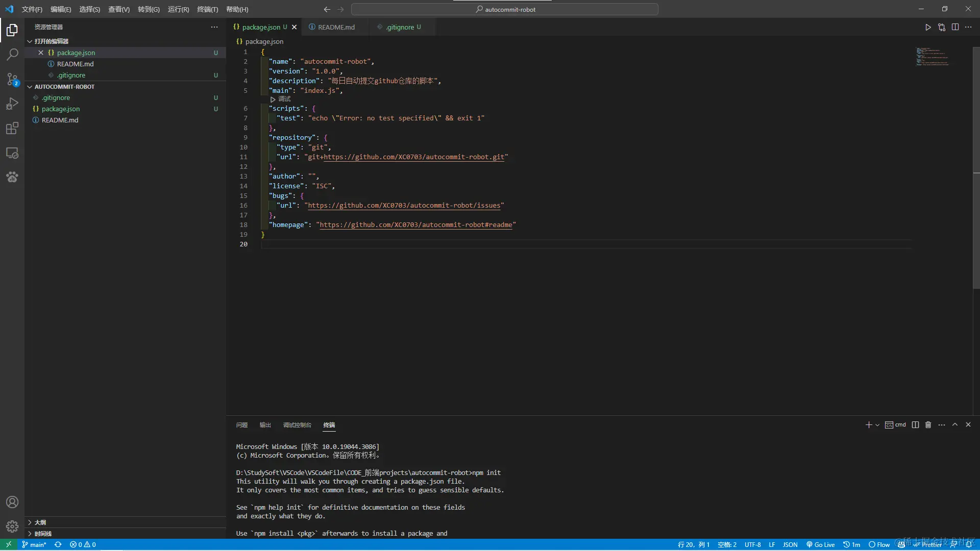Image resolution: width=980 pixels, height=551 pixels.
Task: Open the Extensions view
Action: click(x=12, y=128)
